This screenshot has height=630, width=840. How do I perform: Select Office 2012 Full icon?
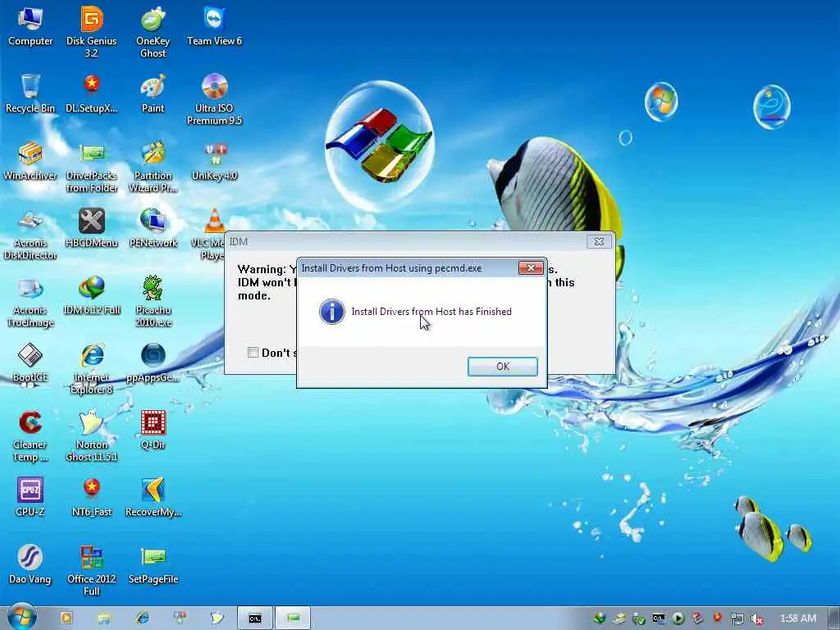coord(92,571)
